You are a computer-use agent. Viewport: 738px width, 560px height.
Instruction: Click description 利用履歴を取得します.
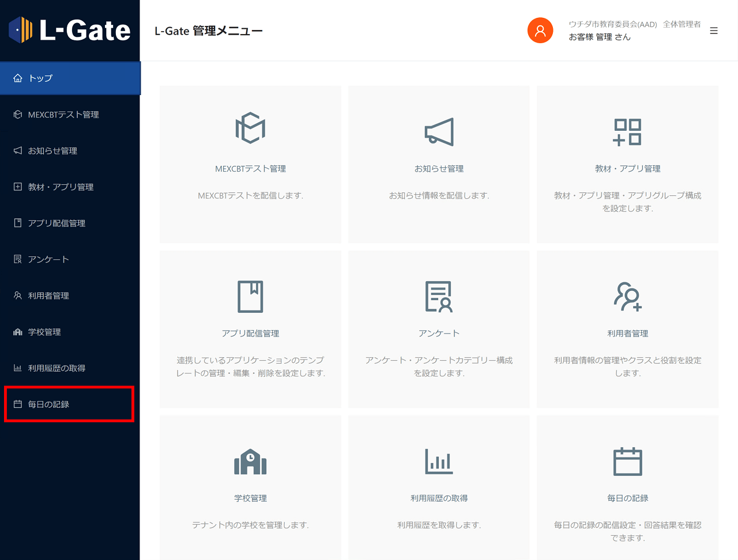point(439,525)
